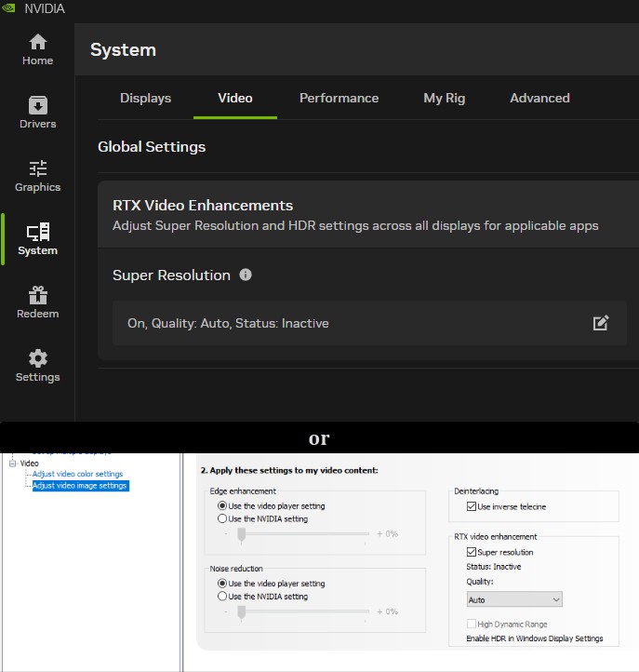Viewport: 639px width, 672px height.
Task: Click the Global Settings heading
Action: click(x=152, y=146)
